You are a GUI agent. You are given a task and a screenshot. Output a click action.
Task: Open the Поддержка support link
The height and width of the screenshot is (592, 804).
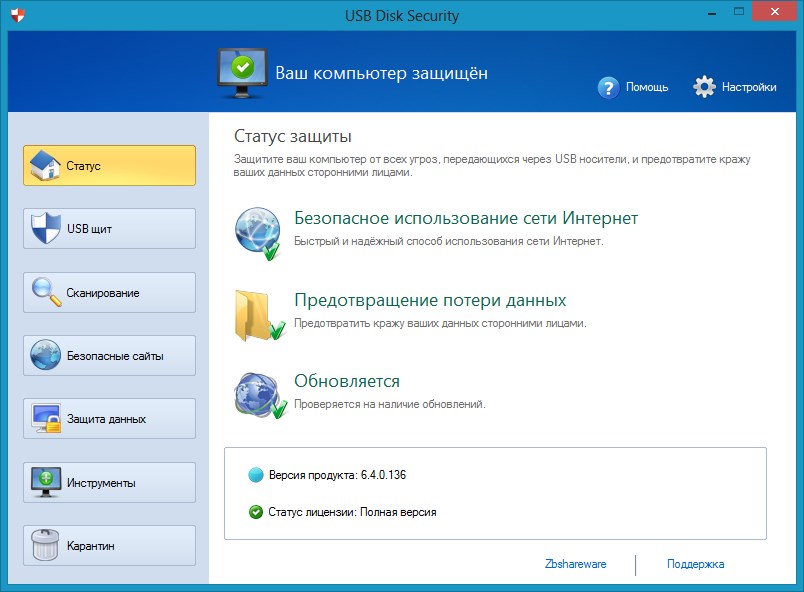pos(695,564)
